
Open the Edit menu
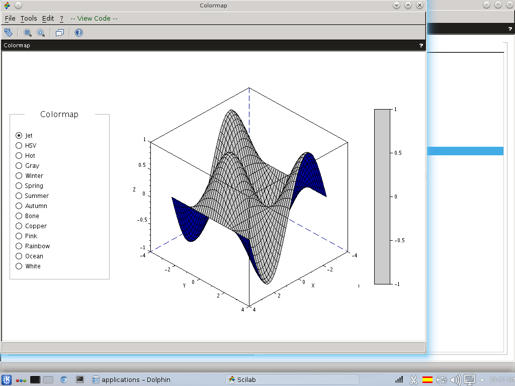[48, 19]
